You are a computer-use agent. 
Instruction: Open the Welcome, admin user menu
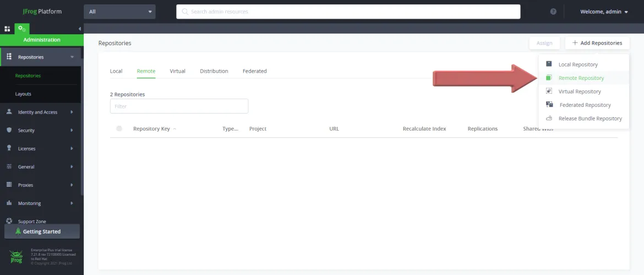pos(604,12)
